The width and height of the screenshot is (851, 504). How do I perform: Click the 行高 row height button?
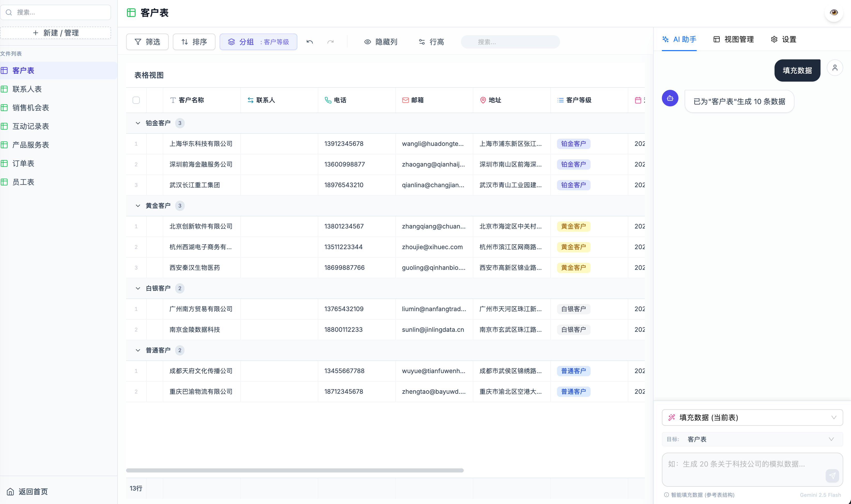431,42
